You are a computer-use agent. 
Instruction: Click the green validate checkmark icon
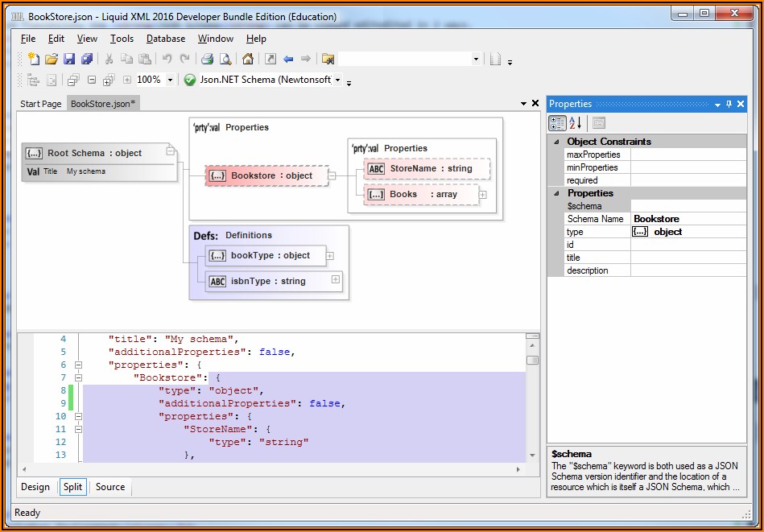[x=190, y=80]
